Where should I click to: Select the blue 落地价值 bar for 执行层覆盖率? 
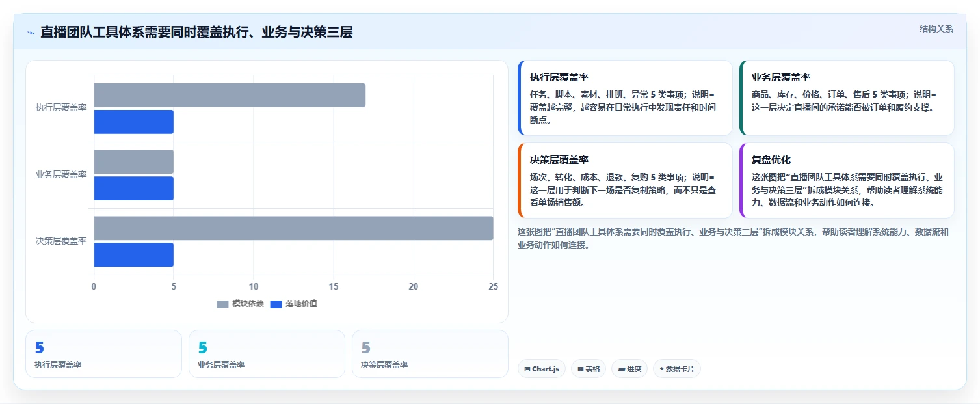pos(133,122)
